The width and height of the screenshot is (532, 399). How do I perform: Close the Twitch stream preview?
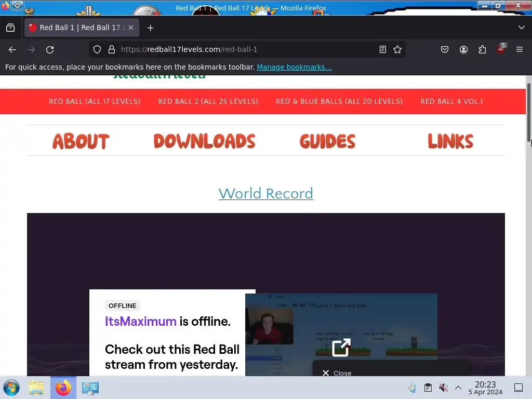click(337, 373)
